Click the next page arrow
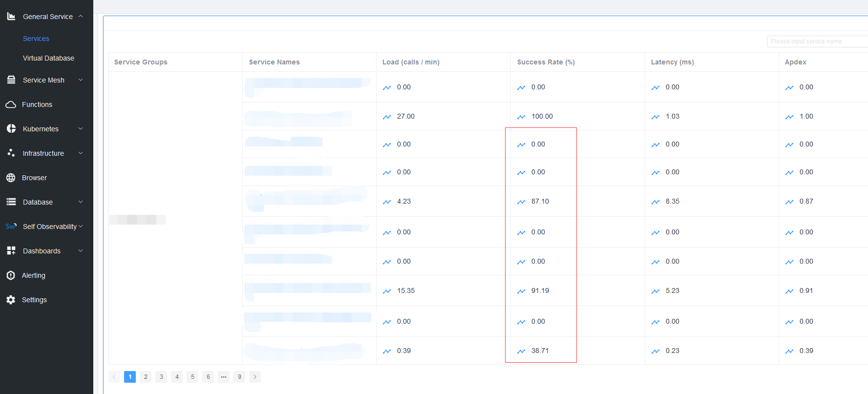The width and height of the screenshot is (868, 394). tap(255, 377)
